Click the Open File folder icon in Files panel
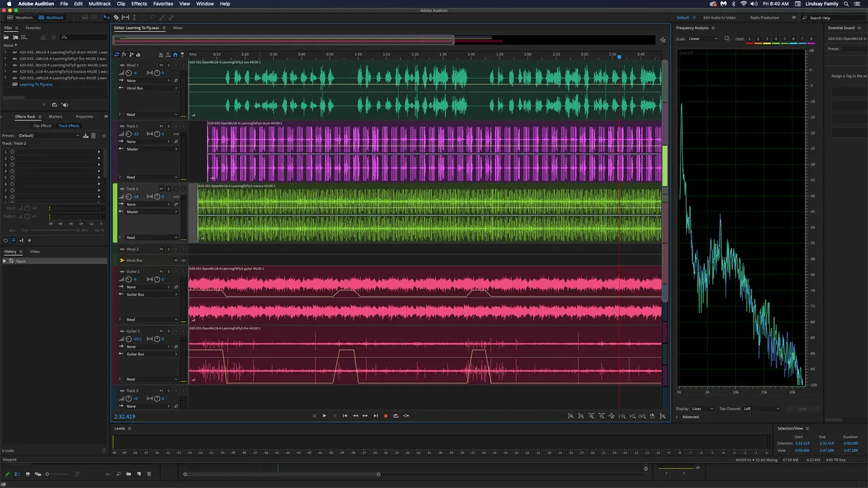Viewport: 868px width, 488px height. pyautogui.click(x=6, y=37)
